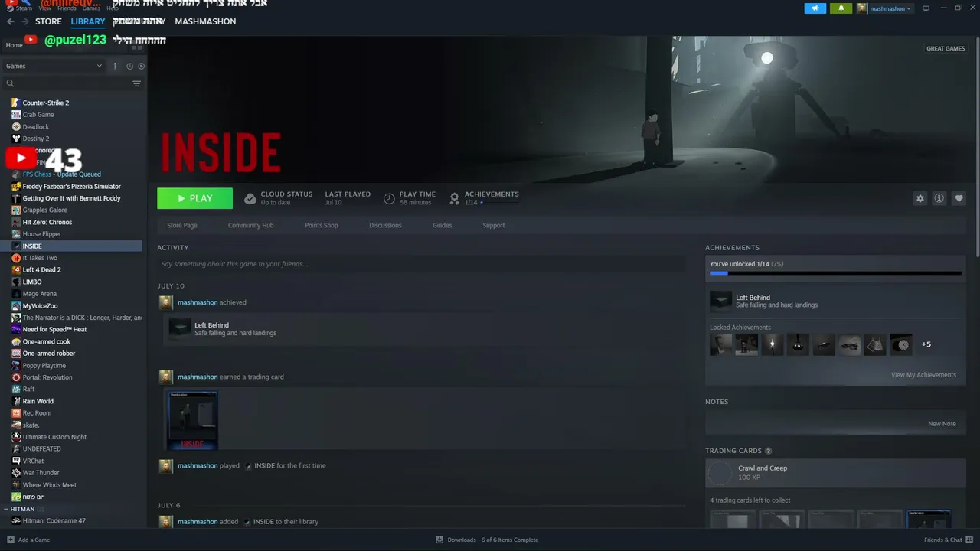Viewport: 980px width, 551px height.
Task: Collapse the HITMAN collection
Action: tap(7, 509)
